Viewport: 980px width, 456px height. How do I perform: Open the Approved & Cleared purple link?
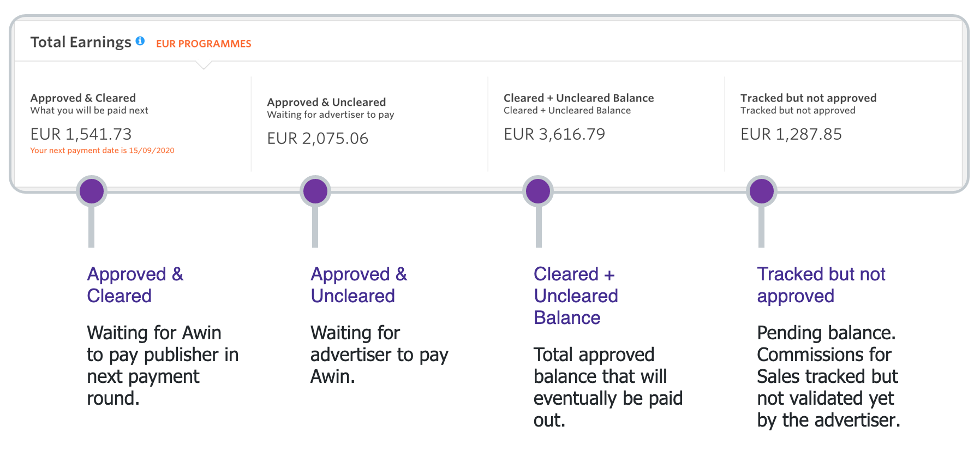point(134,285)
